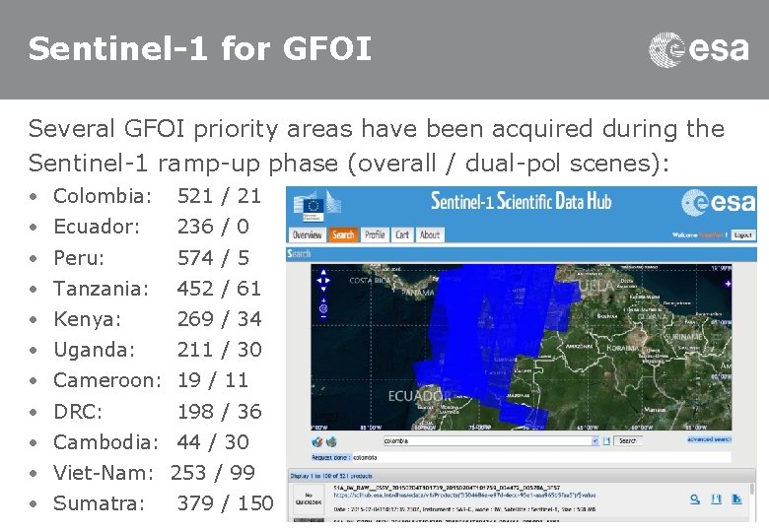
Task: Click the Logout button
Action: pos(743,235)
